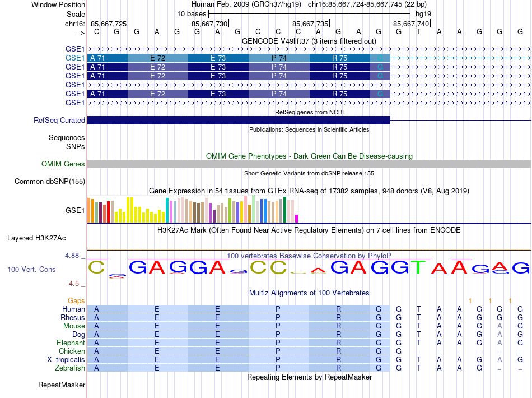Select the X_tropicalis species label
The width and height of the screenshot is (532, 398).
tap(66, 360)
